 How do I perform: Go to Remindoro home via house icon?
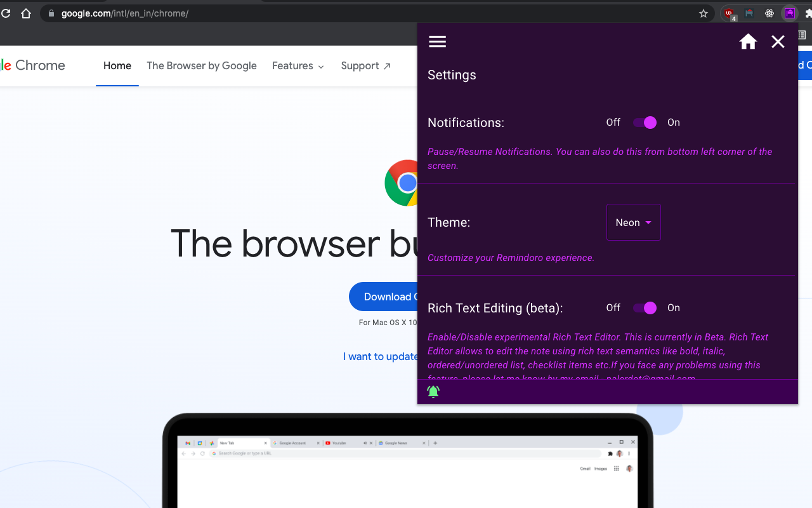point(748,42)
